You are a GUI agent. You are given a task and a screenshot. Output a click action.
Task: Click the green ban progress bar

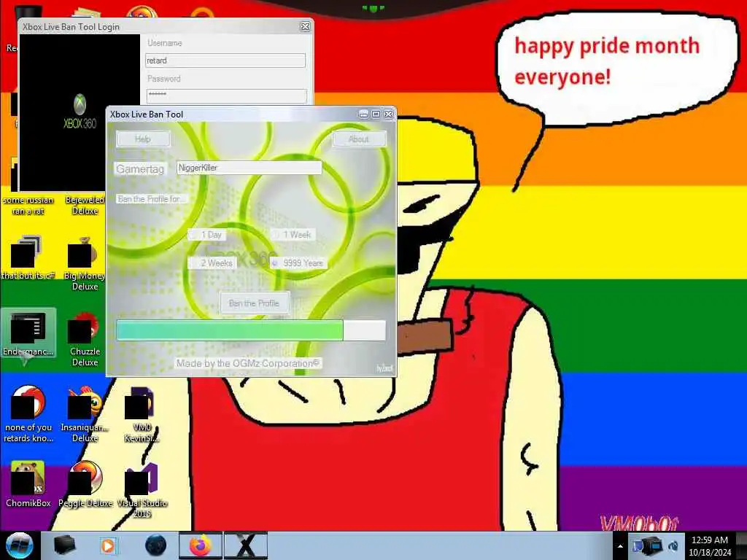tap(251, 330)
